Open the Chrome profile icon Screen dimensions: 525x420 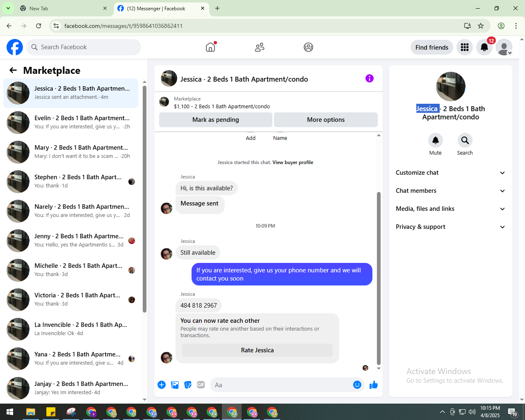point(501,26)
